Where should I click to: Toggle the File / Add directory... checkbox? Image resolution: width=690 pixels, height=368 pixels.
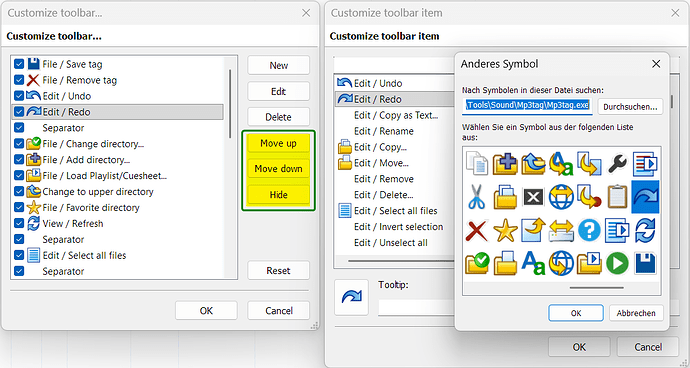tap(19, 160)
